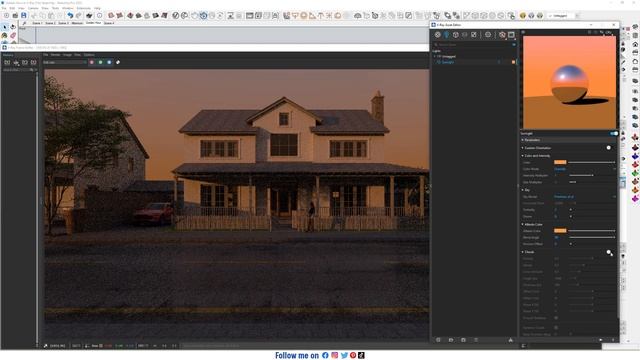Screen dimensions: 640x360
Task: Click the Open file icon in SketchUp toolbar
Action: [x=15, y=16]
